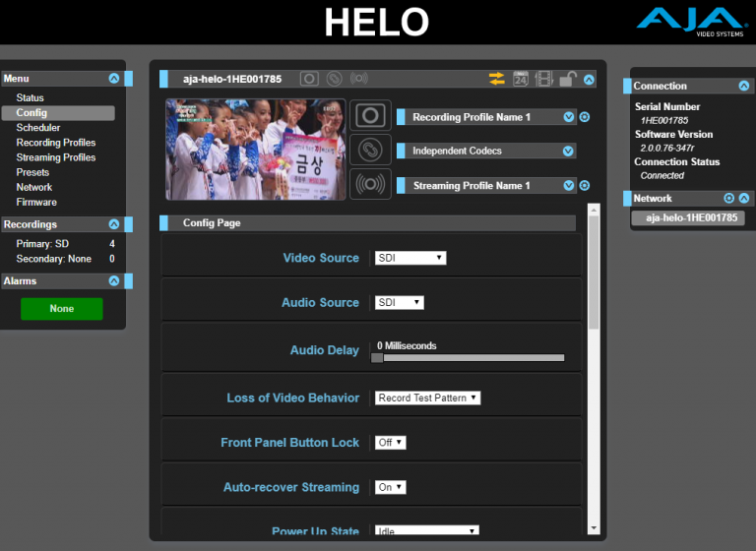This screenshot has width=756, height=551.
Task: Collapse the Connection panel
Action: pos(744,86)
